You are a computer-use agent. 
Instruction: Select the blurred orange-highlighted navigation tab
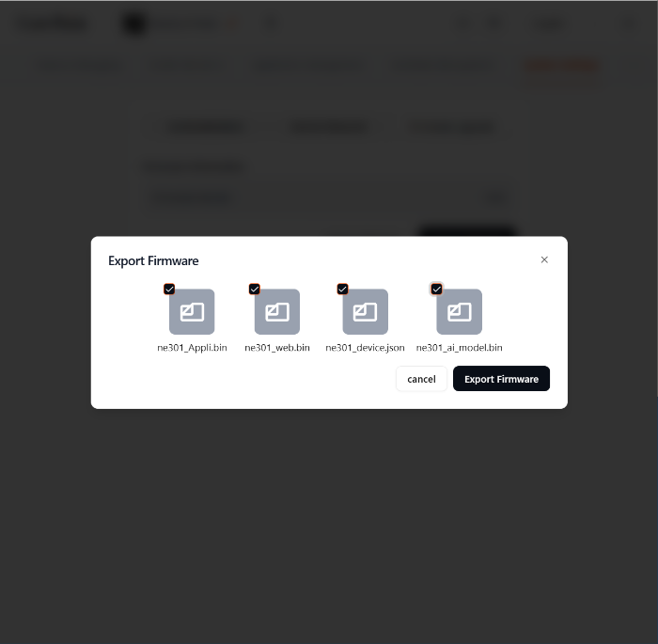click(x=561, y=66)
